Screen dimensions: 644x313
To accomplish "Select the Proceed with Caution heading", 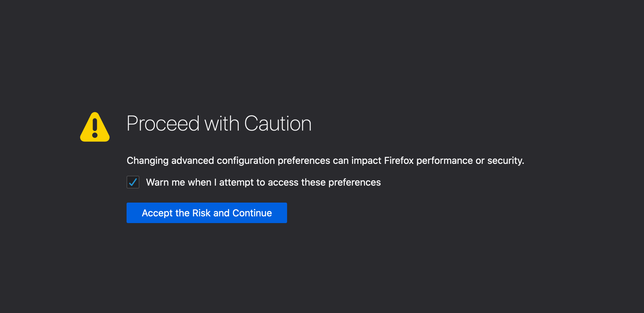I will pyautogui.click(x=219, y=124).
